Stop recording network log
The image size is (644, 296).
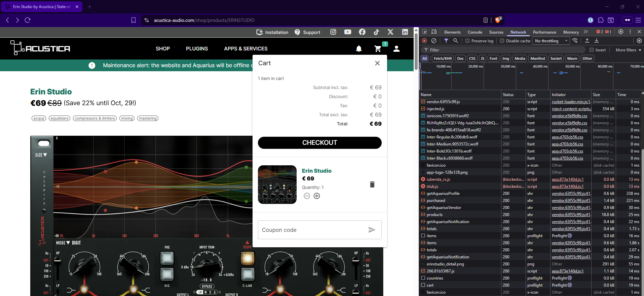(x=424, y=41)
